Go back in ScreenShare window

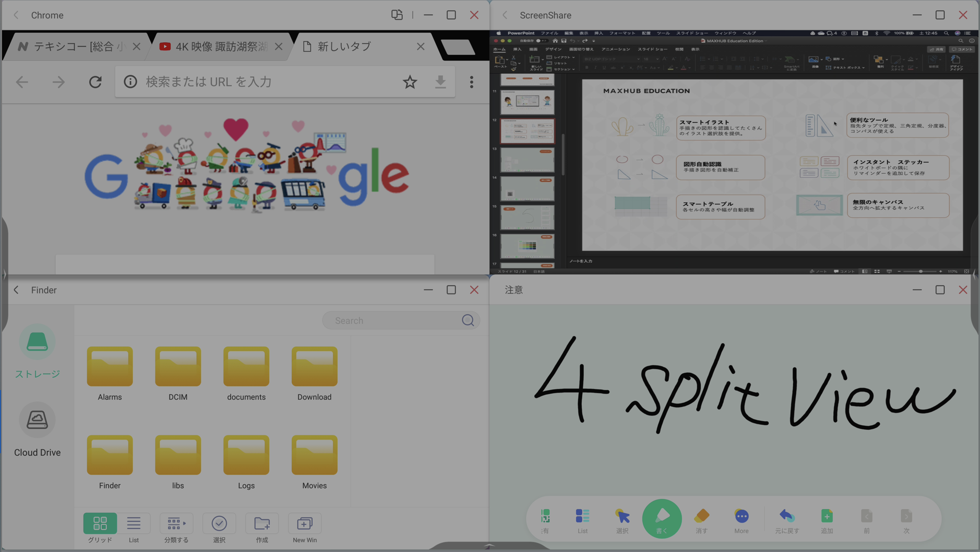tap(505, 15)
